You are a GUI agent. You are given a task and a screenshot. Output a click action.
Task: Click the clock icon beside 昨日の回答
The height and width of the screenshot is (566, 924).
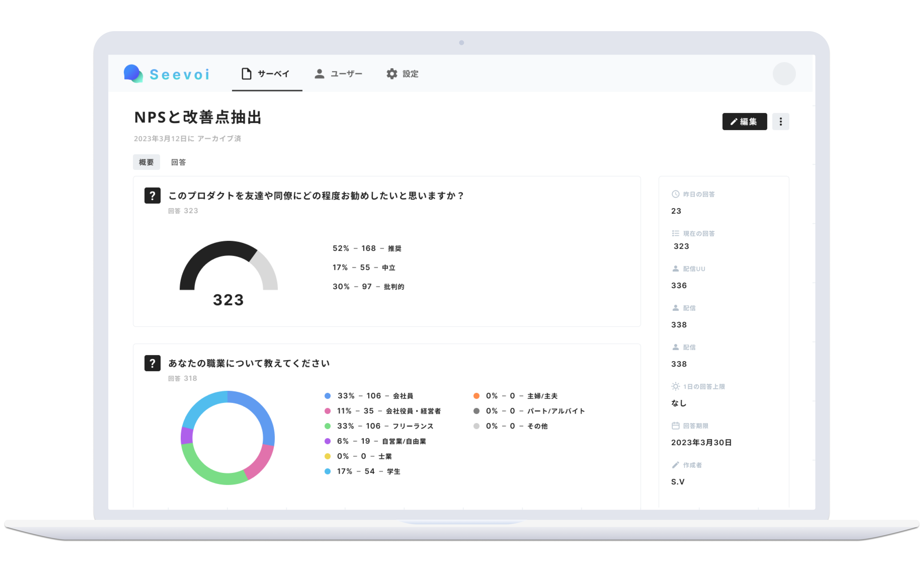(x=675, y=194)
